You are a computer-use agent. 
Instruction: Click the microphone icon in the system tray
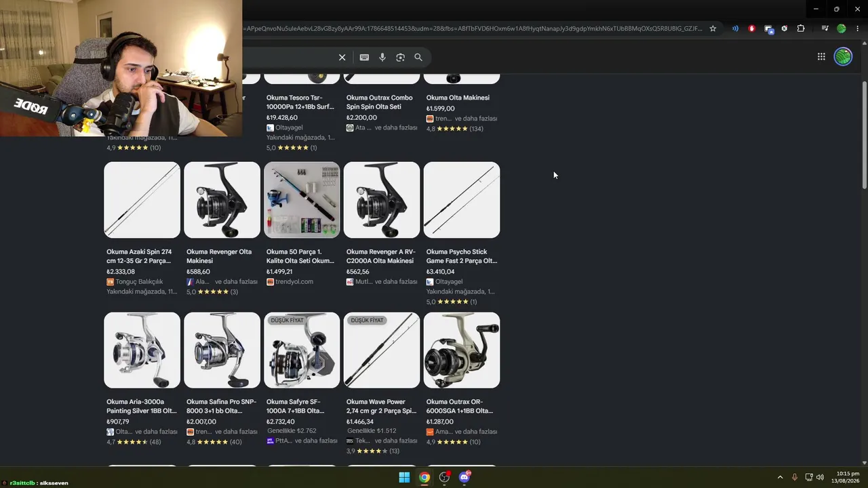795,477
